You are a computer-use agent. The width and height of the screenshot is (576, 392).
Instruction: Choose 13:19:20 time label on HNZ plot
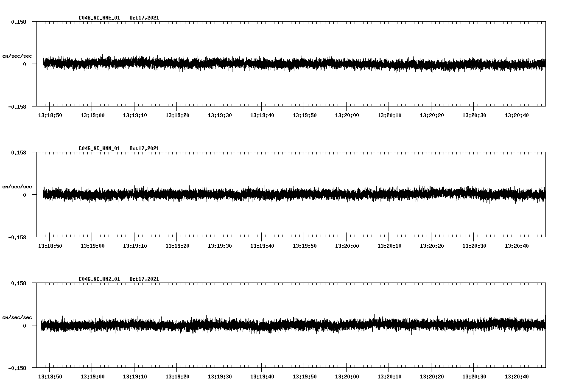(177, 376)
